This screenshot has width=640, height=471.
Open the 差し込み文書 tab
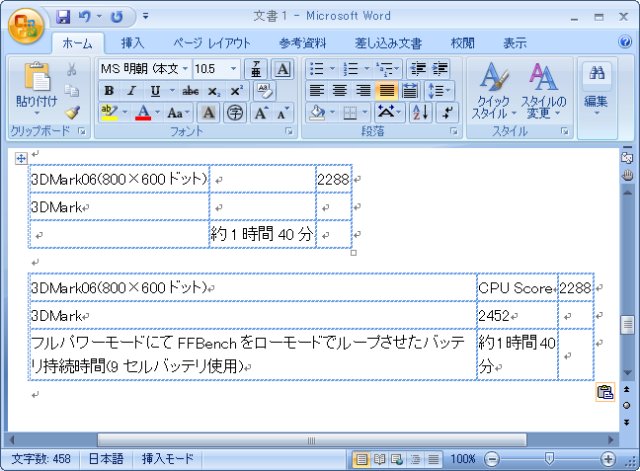point(388,43)
